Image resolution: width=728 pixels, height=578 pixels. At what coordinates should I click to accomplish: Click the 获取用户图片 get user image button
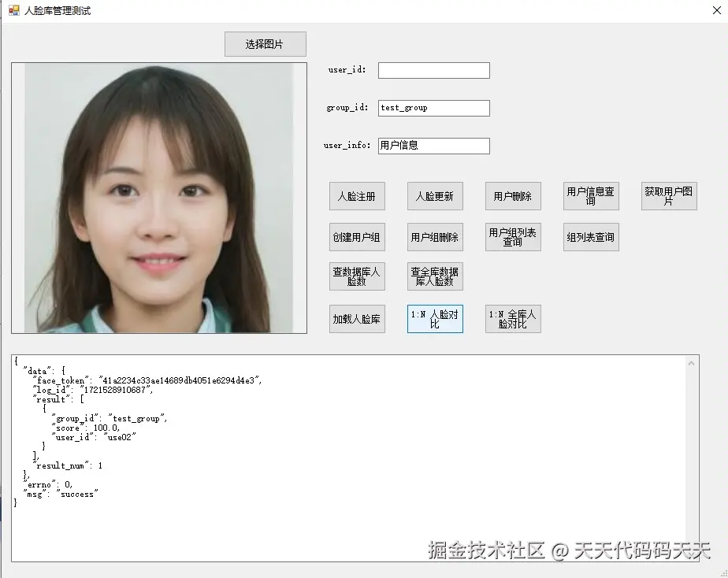(x=669, y=196)
